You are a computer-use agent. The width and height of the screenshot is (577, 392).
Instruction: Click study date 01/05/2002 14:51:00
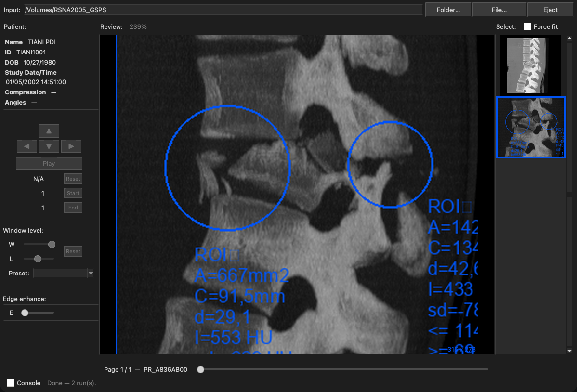coord(36,82)
